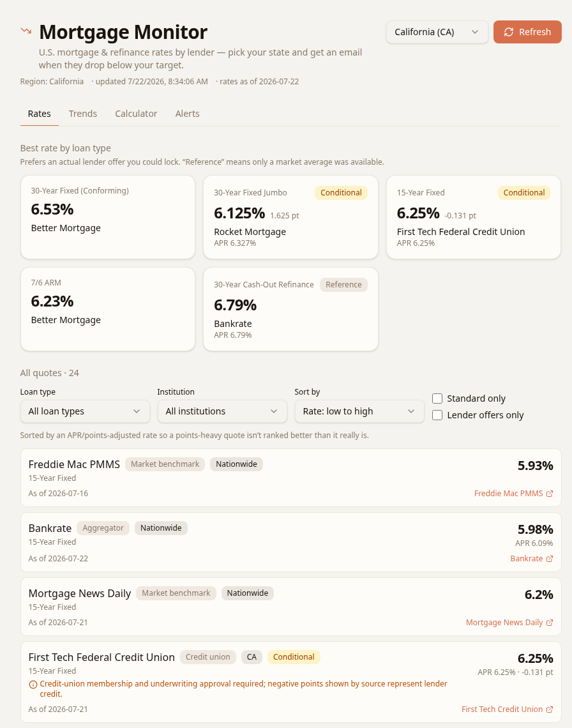Click the external link icon next to Freddie Mac PMMS link
This screenshot has width=572, height=728.
click(550, 494)
